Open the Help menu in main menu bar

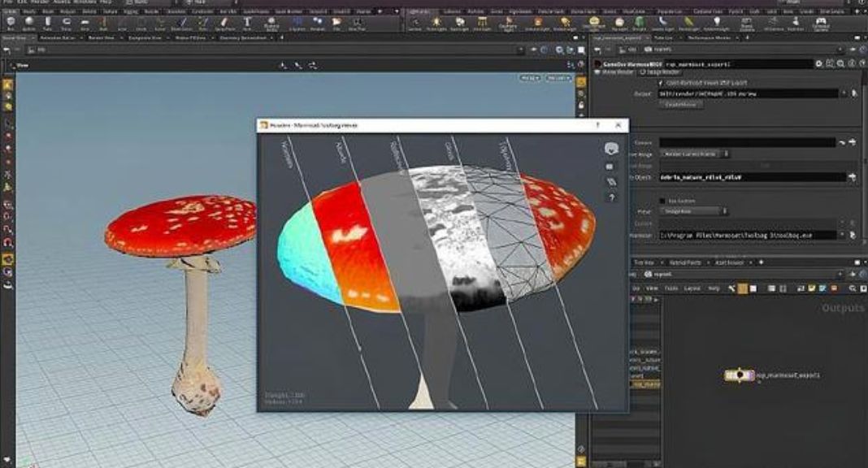105,2
